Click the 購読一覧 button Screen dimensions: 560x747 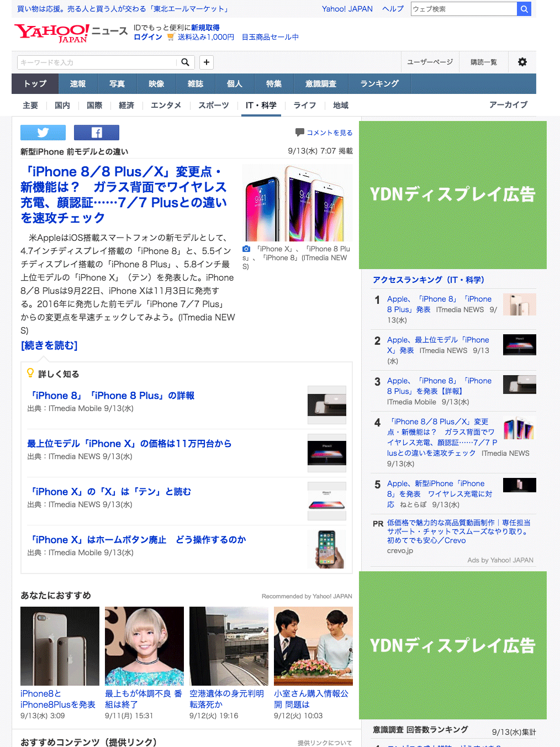pos(484,62)
